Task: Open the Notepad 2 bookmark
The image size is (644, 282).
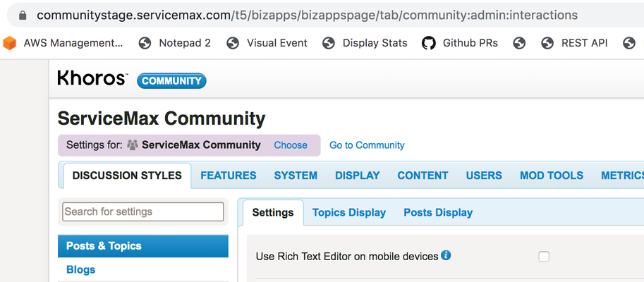Action: 174,43
